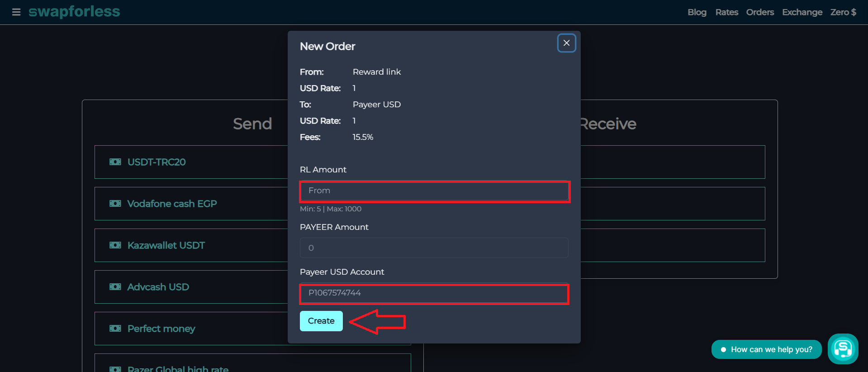Select USDT-TRC20 in Send list

[x=191, y=162]
